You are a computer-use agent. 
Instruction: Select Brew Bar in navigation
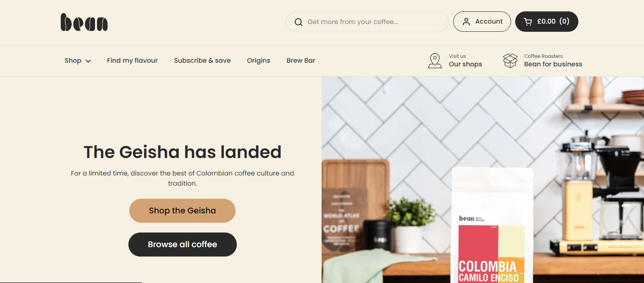(301, 61)
